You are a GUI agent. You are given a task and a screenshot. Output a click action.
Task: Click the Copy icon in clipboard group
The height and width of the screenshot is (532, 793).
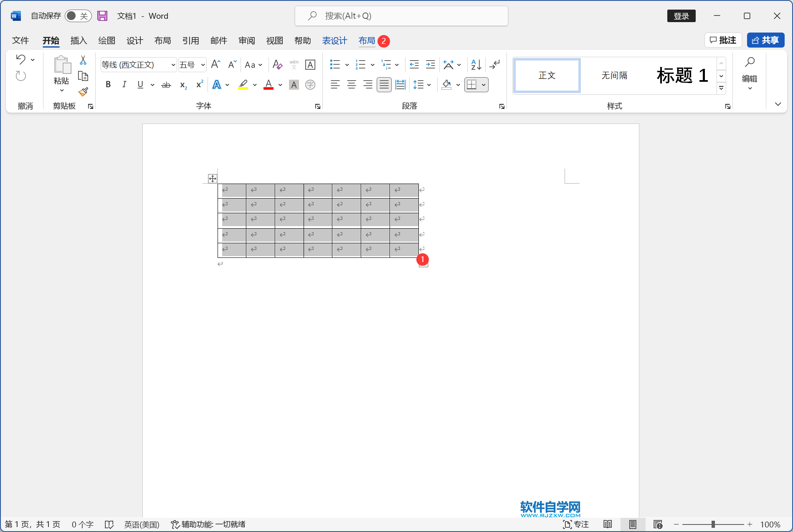point(83,76)
